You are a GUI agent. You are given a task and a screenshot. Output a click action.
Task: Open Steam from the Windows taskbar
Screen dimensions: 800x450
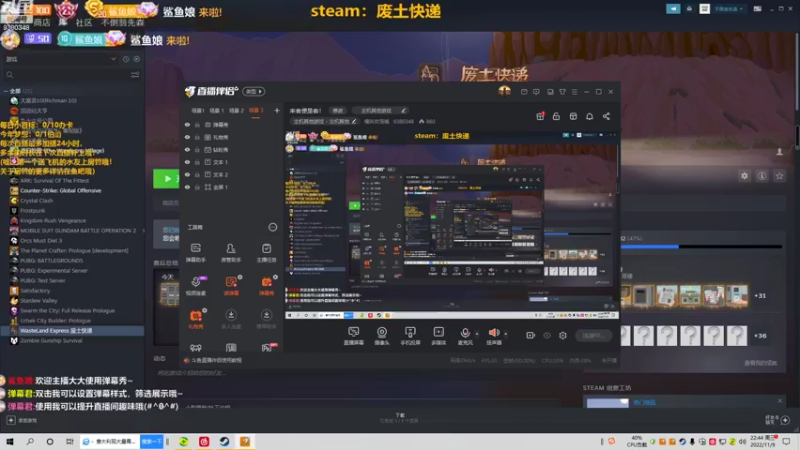224,441
